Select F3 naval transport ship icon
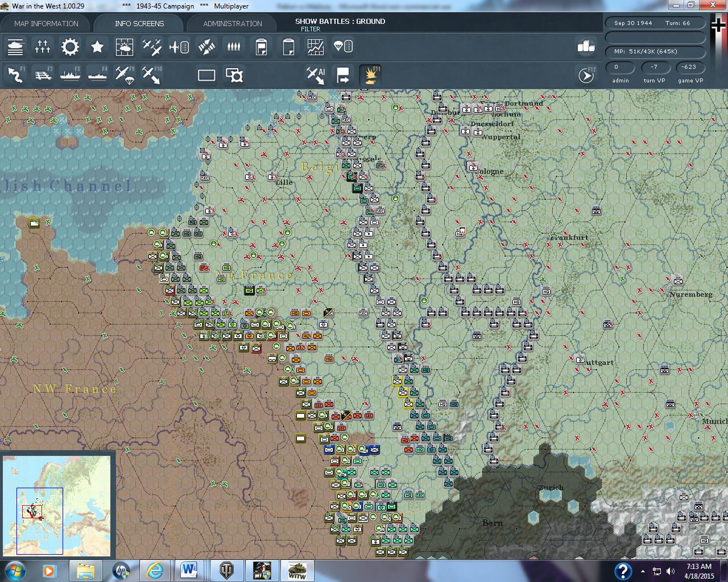The height and width of the screenshot is (582, 728). 70,75
